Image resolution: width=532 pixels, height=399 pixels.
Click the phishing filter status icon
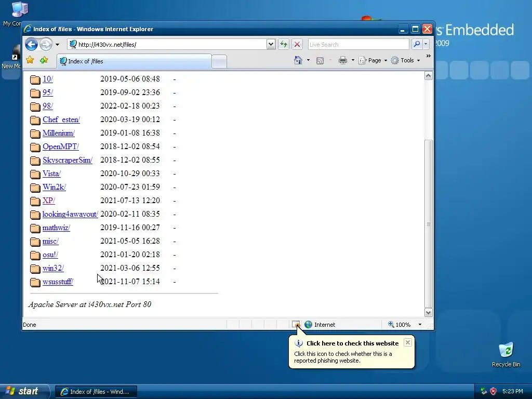[x=296, y=324]
